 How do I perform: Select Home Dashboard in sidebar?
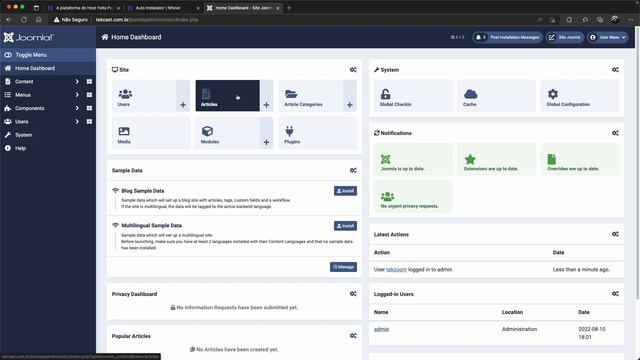[x=48, y=68]
